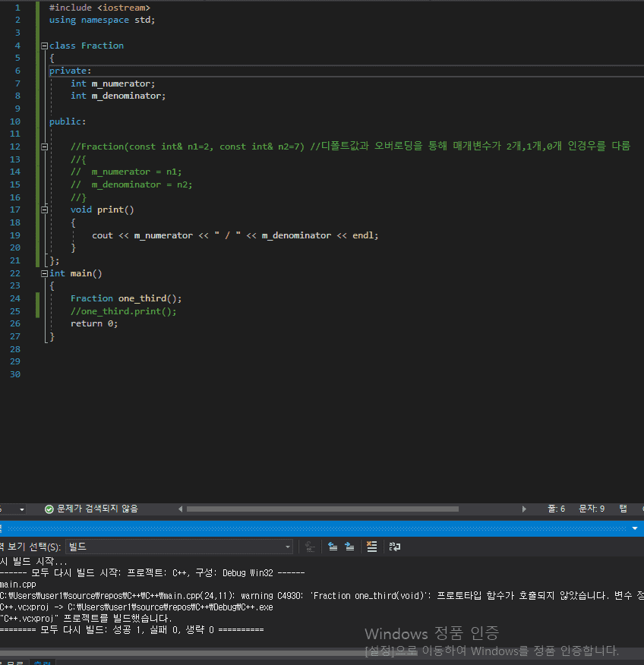Open the output panel window position menu arrow

[635, 528]
